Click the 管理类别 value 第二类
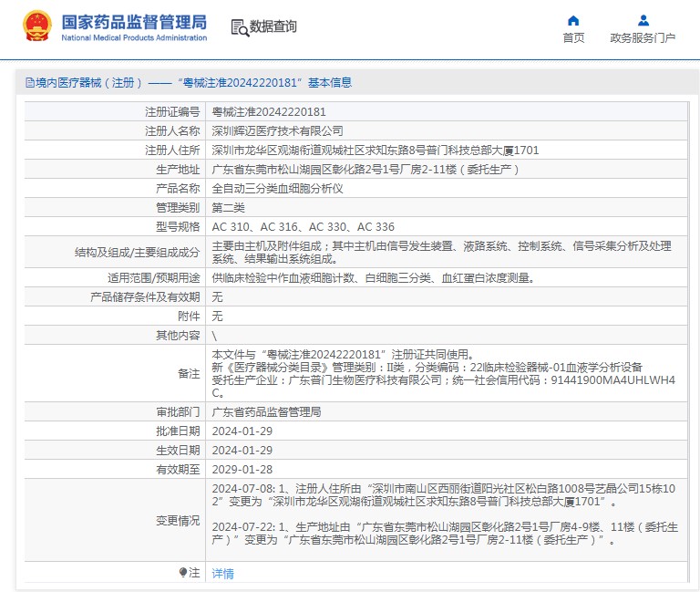 (x=230, y=207)
